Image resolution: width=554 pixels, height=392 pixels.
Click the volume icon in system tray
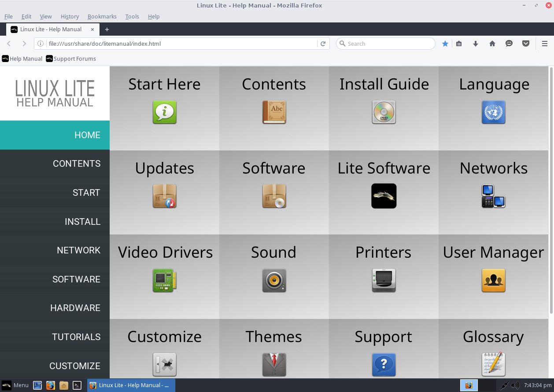coord(515,385)
